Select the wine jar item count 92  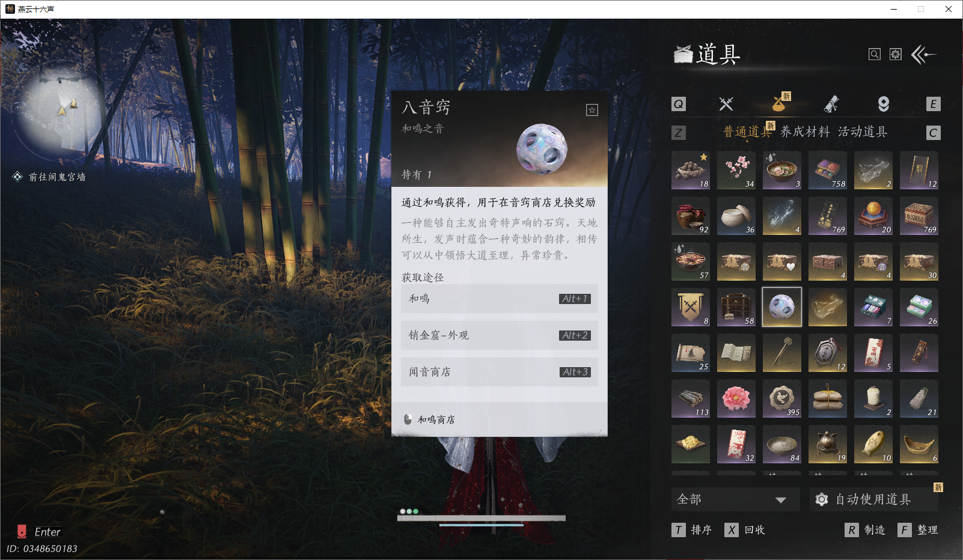[x=691, y=216]
